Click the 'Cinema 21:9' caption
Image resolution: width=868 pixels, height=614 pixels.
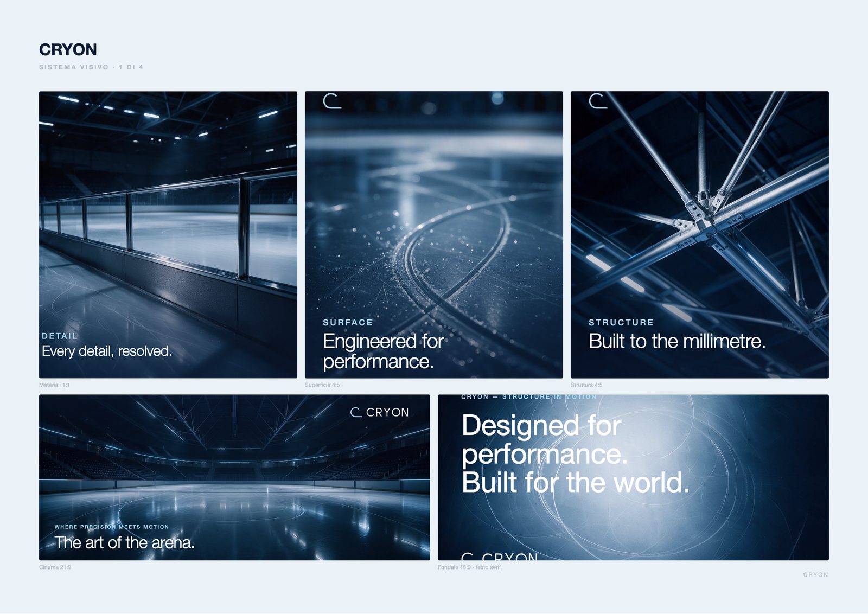pyautogui.click(x=55, y=567)
